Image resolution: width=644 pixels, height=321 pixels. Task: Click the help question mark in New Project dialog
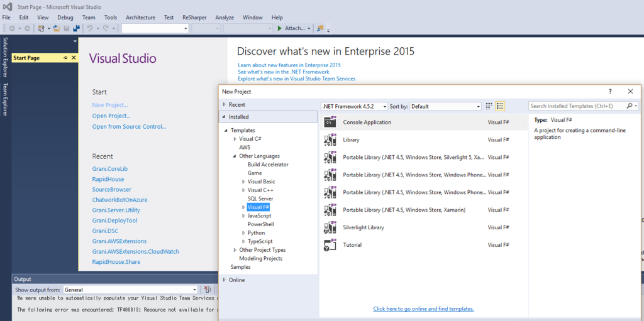tap(610, 92)
